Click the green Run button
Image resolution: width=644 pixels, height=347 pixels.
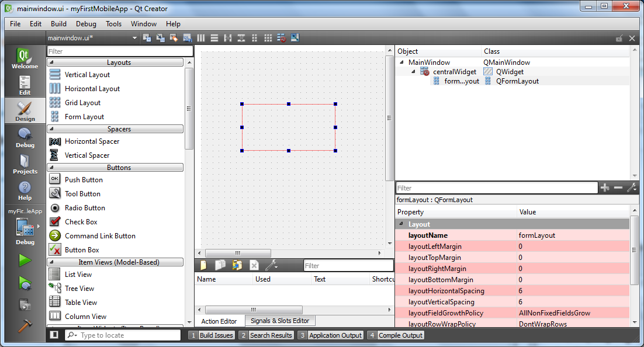coord(25,261)
